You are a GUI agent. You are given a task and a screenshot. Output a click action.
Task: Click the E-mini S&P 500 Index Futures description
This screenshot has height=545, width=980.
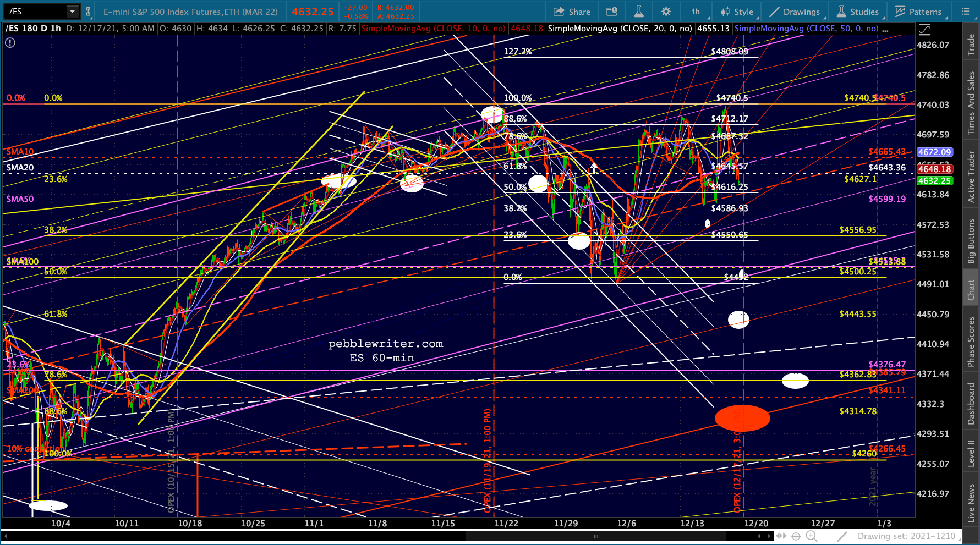190,12
